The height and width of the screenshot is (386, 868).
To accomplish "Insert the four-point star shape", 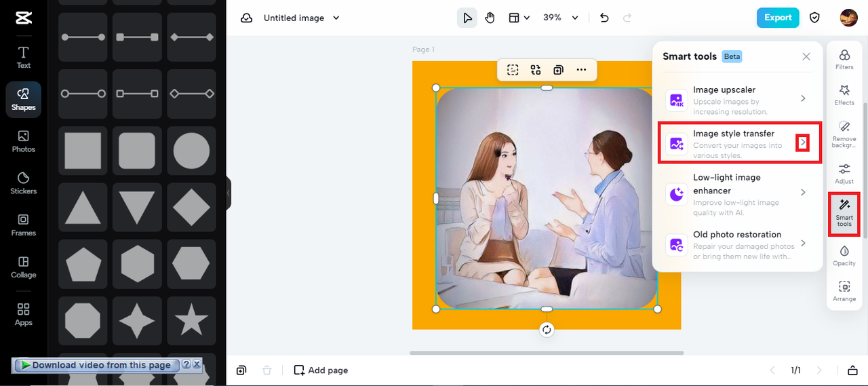I will (x=137, y=322).
